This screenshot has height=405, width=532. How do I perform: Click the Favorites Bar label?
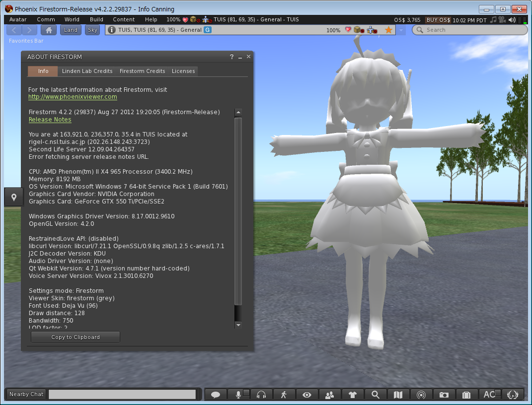pyautogui.click(x=26, y=41)
